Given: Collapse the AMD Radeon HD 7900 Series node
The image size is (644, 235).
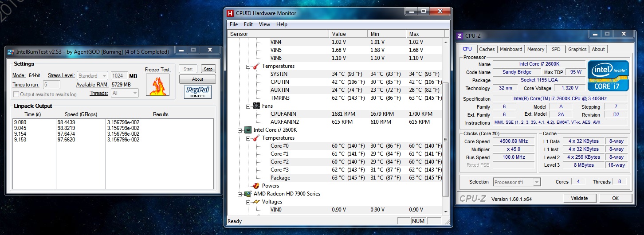Looking at the screenshot, I should pyautogui.click(x=240, y=194).
